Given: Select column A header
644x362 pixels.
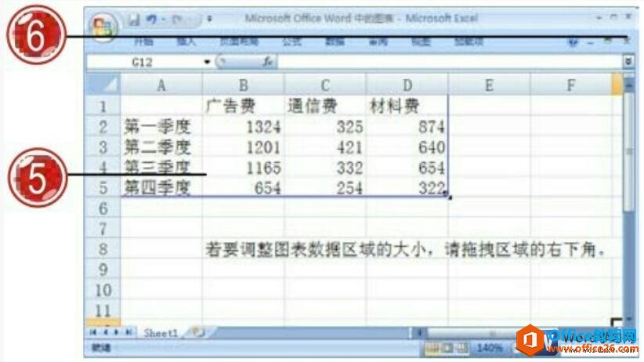Looking at the screenshot, I should 161,85.
